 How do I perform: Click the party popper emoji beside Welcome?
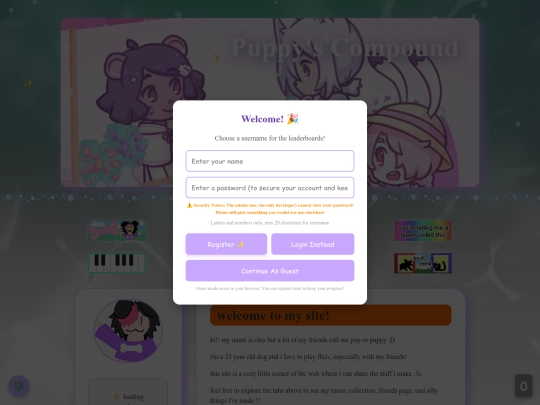tap(293, 119)
